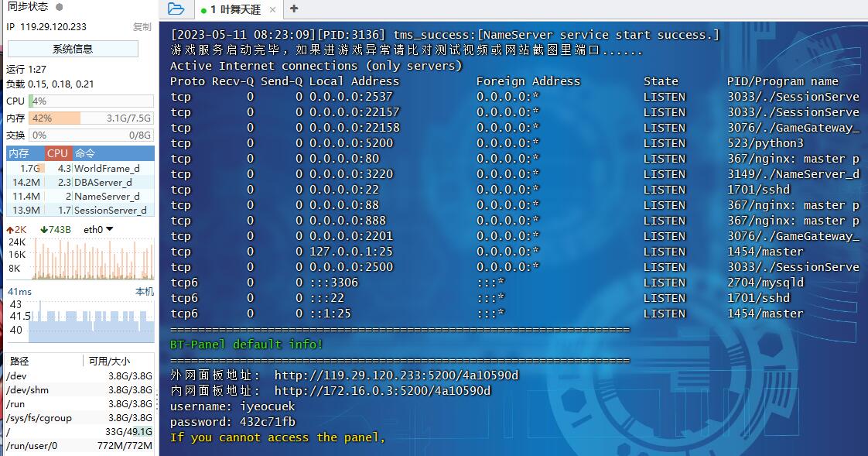Click the 运行 1:27 uptime text
This screenshot has height=456, width=868.
(26, 69)
